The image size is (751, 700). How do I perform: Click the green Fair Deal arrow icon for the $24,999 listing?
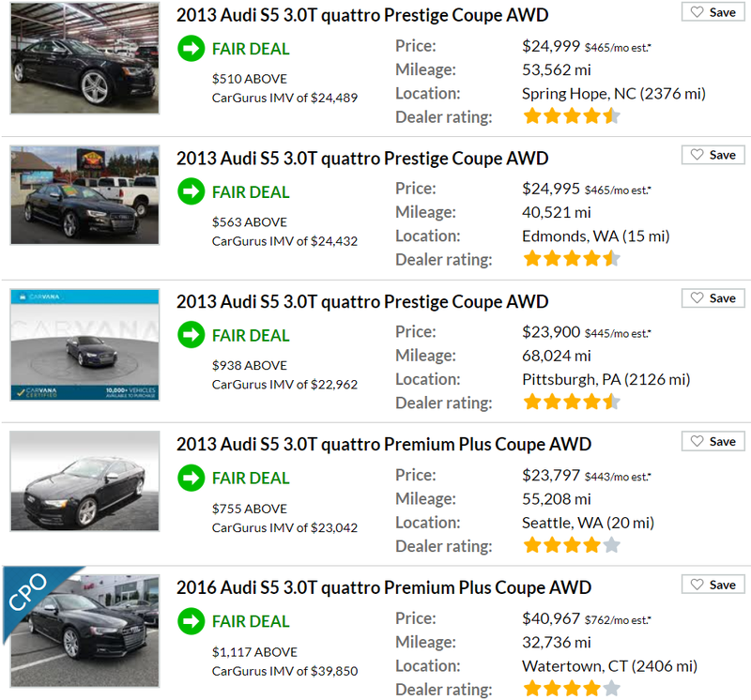[x=192, y=49]
